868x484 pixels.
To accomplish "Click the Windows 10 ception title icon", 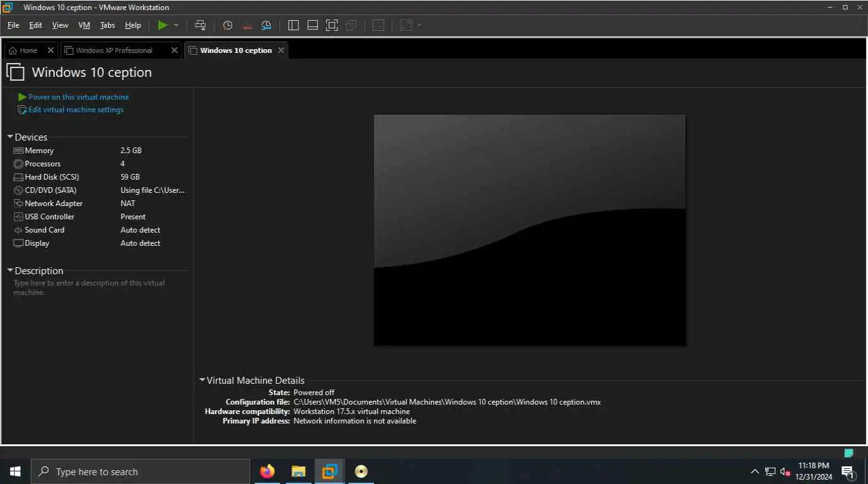I will tap(16, 72).
